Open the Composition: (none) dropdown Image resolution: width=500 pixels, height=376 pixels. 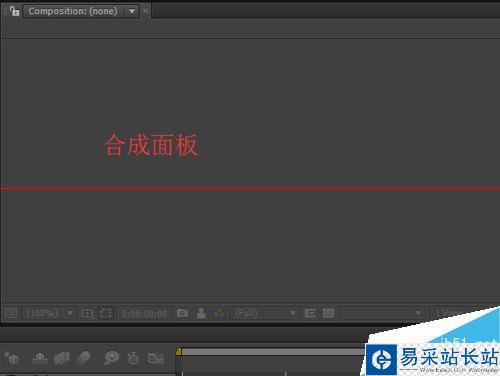tap(81, 11)
